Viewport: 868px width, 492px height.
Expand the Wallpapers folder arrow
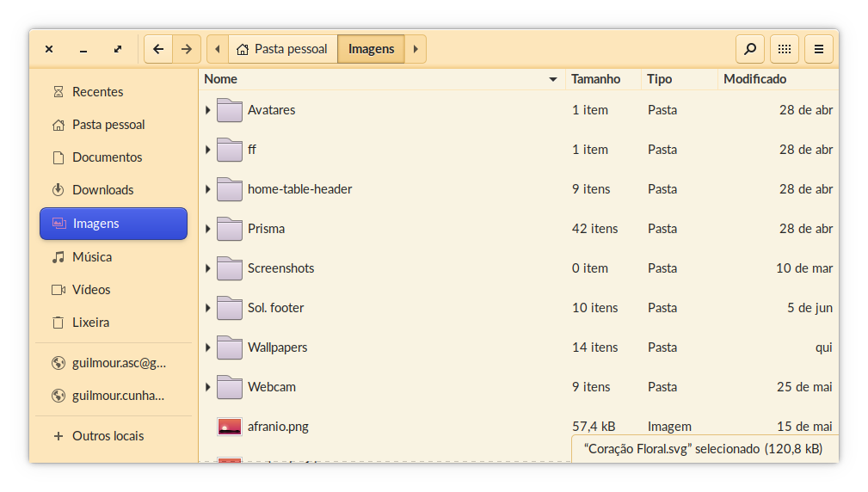tap(208, 347)
